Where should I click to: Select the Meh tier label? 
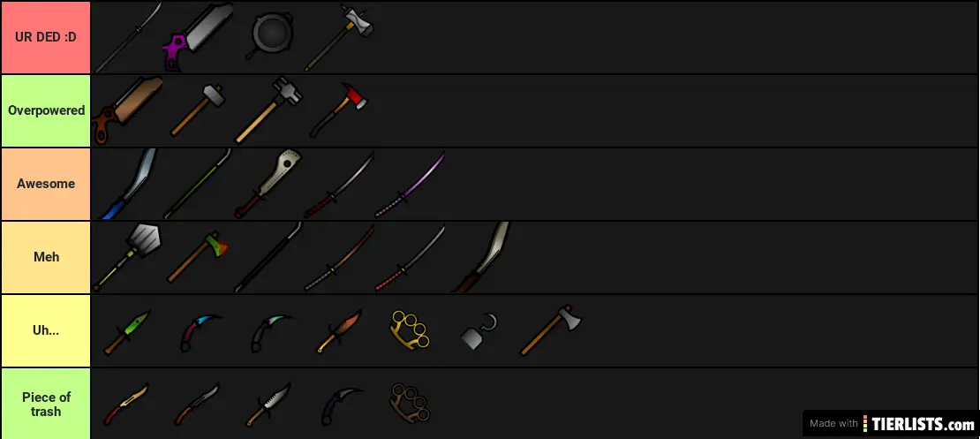tap(46, 257)
